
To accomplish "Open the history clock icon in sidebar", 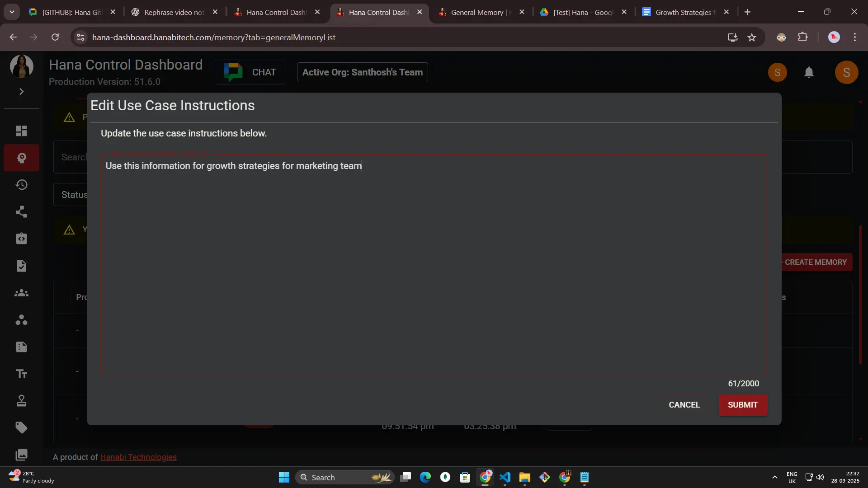I will coord(21,185).
